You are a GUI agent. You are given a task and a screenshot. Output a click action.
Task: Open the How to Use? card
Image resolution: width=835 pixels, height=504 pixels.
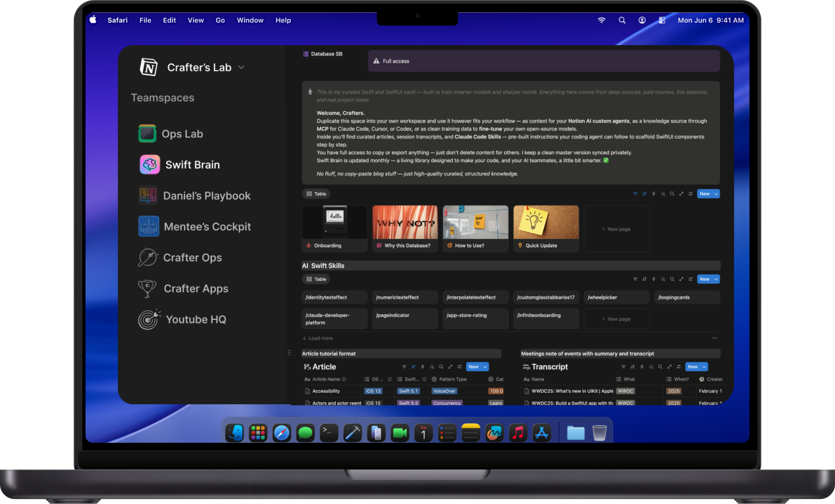coord(475,229)
